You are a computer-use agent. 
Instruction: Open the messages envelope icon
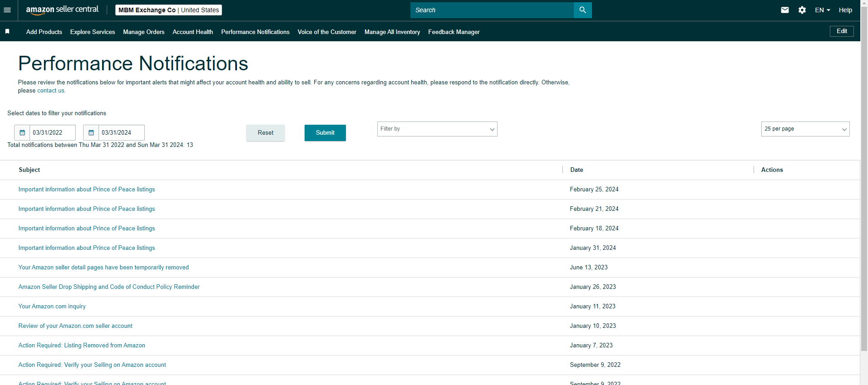[x=784, y=10]
